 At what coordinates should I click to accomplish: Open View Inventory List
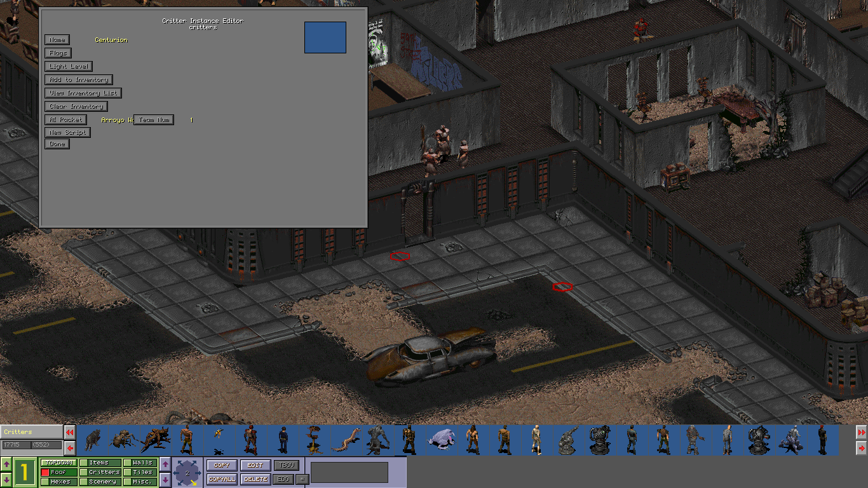(83, 93)
